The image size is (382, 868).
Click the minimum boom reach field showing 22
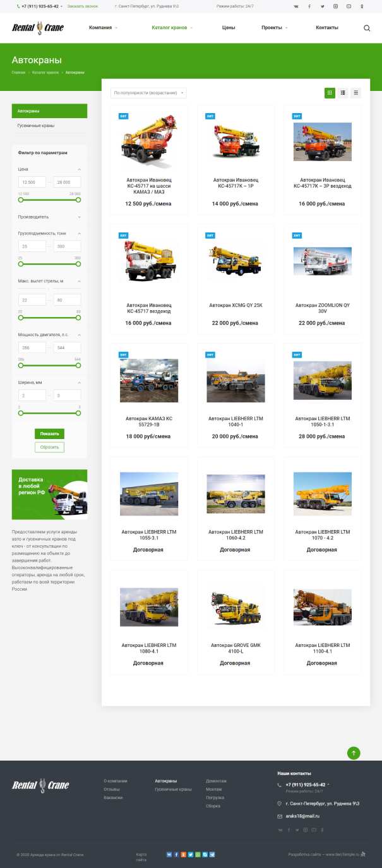point(32,299)
